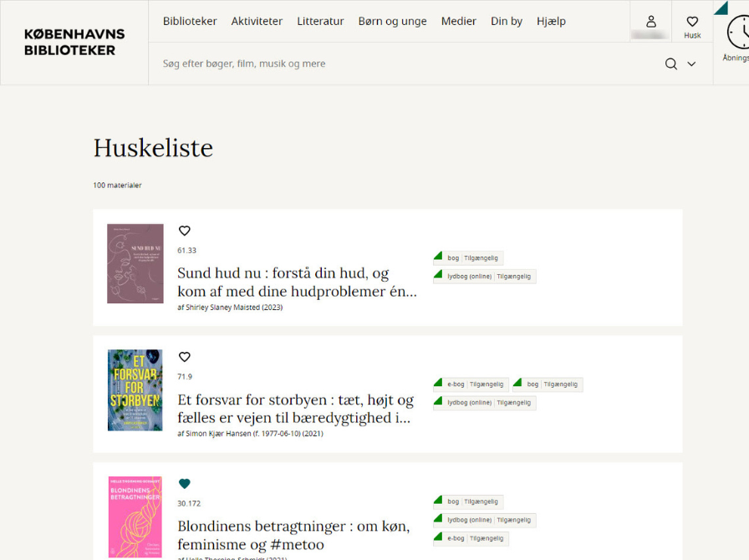Screen dimensions: 749x560
Task: Open Et forsvar for storbyen cover
Action: 135,390
